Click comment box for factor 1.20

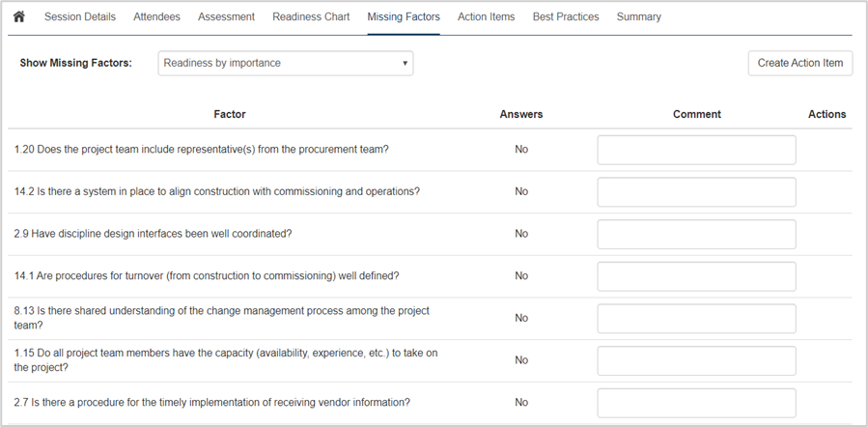coord(696,150)
